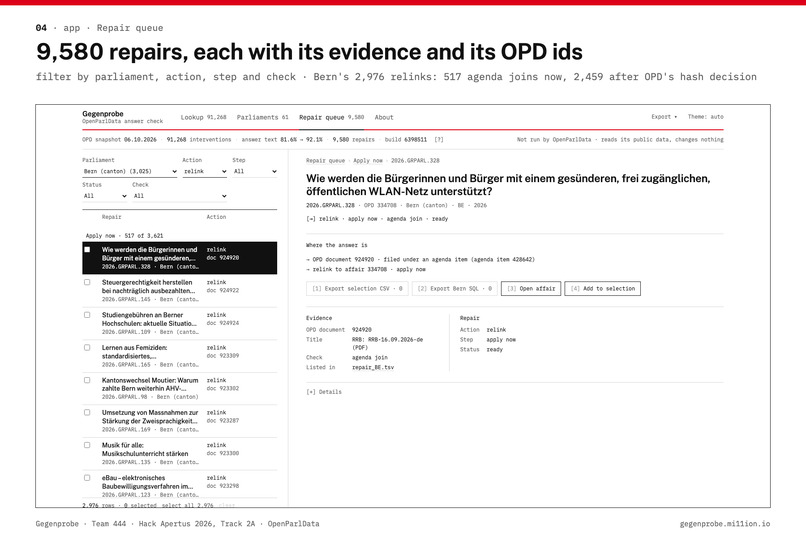The width and height of the screenshot is (806, 537).
Task: Click the [?] help marker after build number
Action: click(x=438, y=139)
